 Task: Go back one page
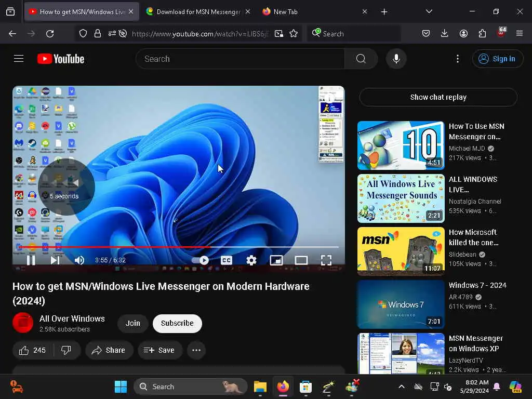(12, 34)
